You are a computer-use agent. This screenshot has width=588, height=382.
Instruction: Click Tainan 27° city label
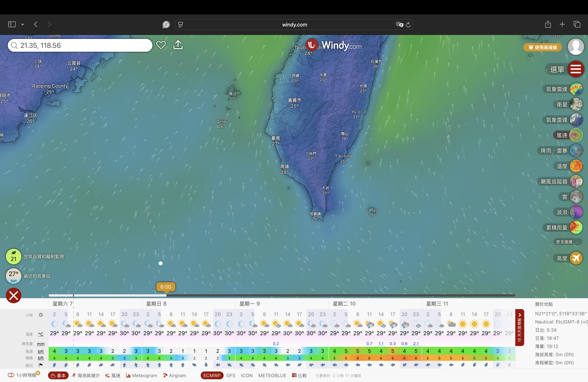point(276,141)
